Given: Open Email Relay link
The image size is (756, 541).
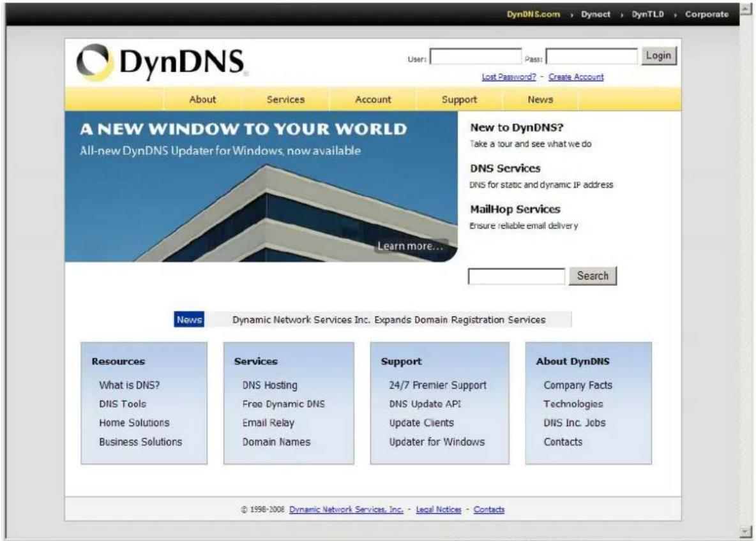Looking at the screenshot, I should click(268, 422).
